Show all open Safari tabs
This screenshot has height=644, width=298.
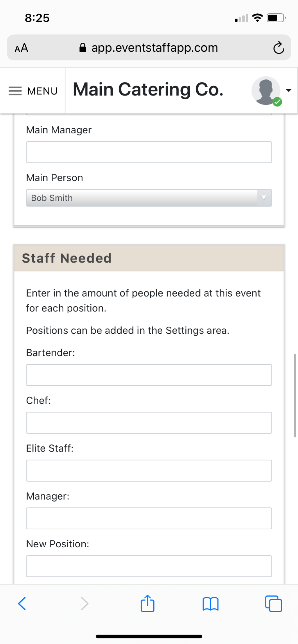click(273, 603)
